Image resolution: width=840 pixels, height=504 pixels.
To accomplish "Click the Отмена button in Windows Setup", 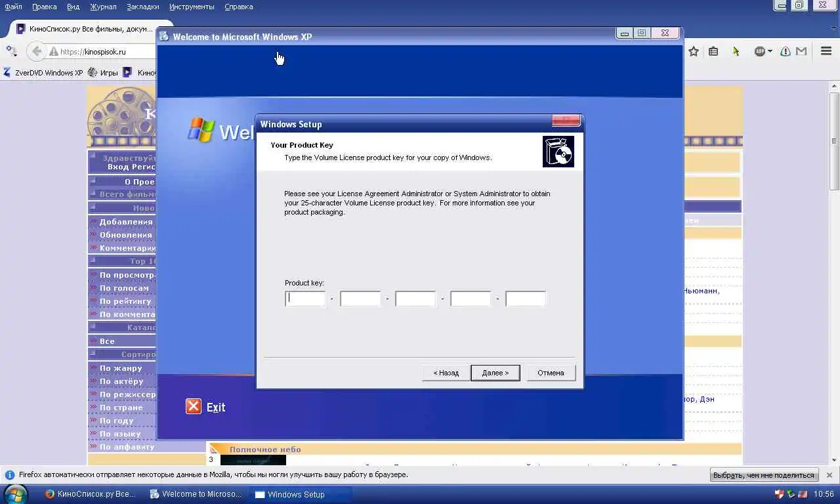I will point(551,373).
